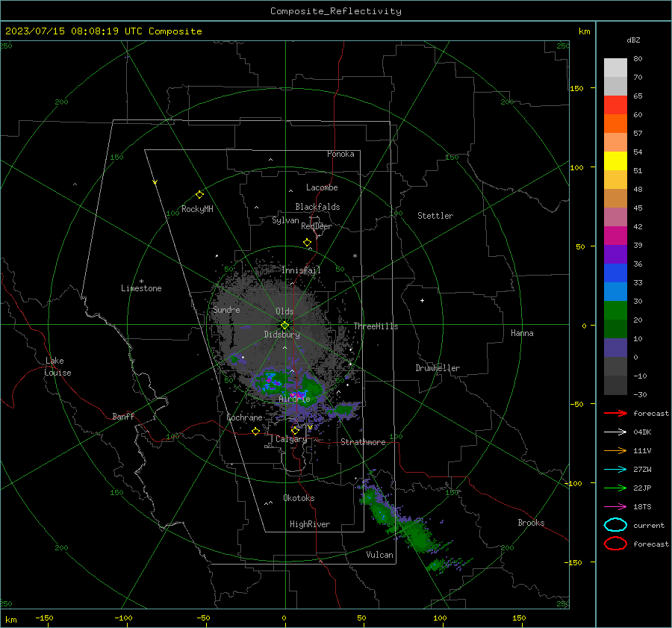Click the ThreeHills label
This screenshot has height=628, width=672.
(x=376, y=326)
